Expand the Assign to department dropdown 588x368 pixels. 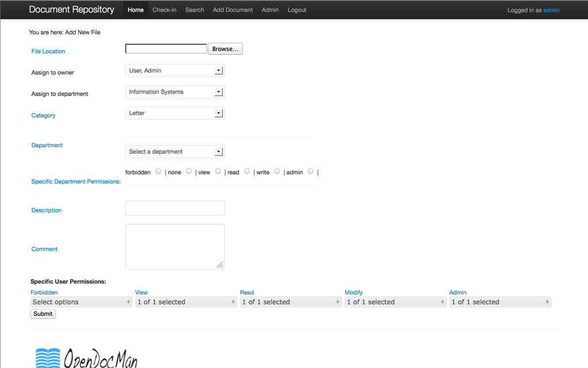[x=175, y=92]
